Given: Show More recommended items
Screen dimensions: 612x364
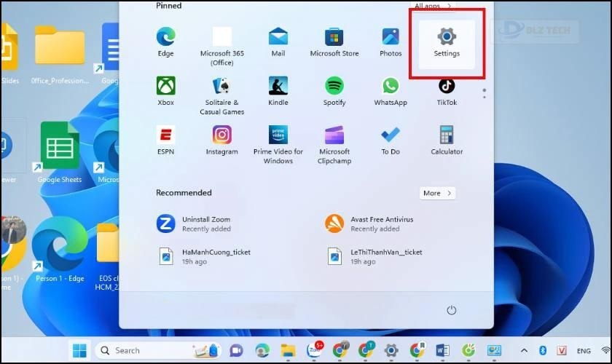Looking at the screenshot, I should pyautogui.click(x=437, y=193).
